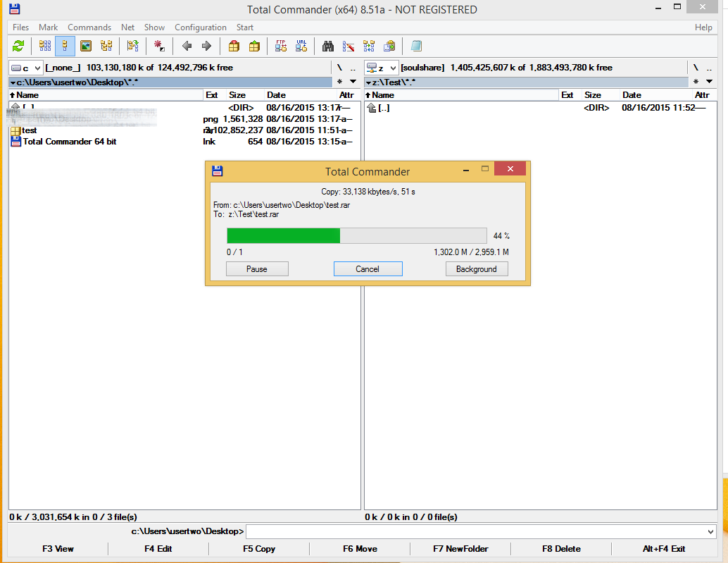Open Multi-rename tool icon
Screen dimensions: 728x563
349,46
